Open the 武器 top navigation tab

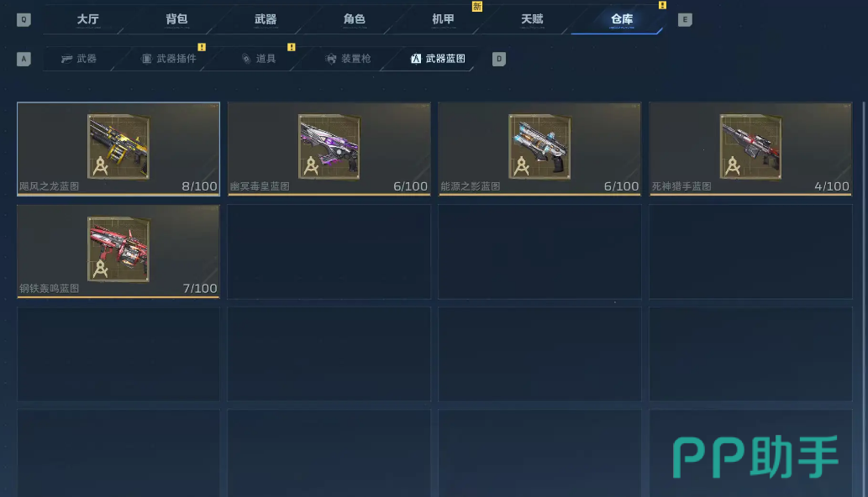click(266, 19)
